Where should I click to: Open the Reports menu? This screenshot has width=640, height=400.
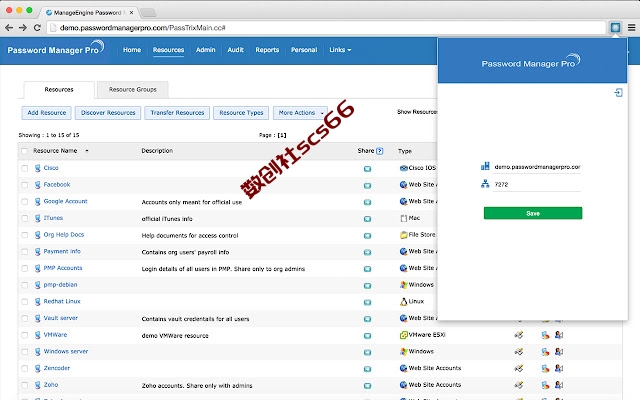[x=267, y=50]
